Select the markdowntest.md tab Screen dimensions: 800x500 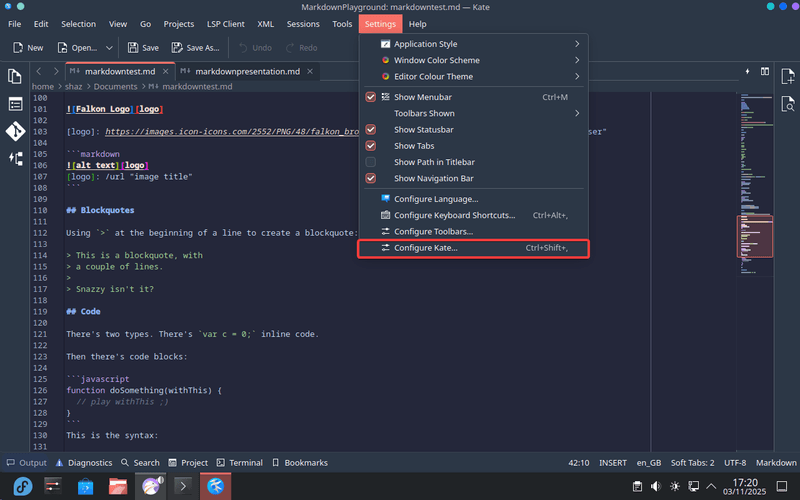pos(120,71)
